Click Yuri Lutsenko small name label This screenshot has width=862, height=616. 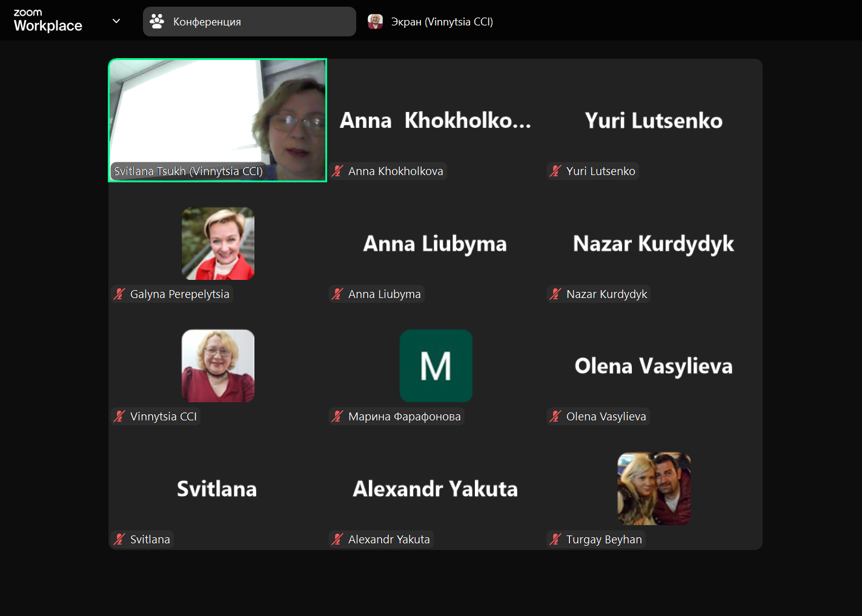point(601,171)
